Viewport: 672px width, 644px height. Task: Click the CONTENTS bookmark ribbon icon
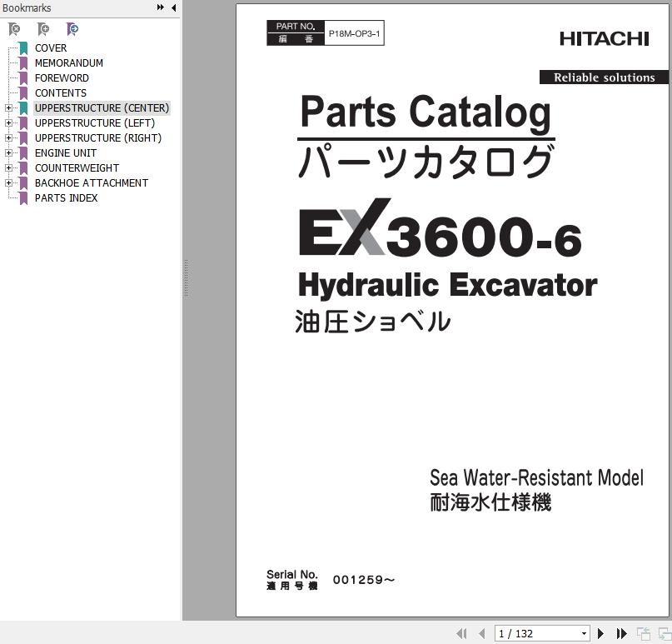tap(23, 93)
